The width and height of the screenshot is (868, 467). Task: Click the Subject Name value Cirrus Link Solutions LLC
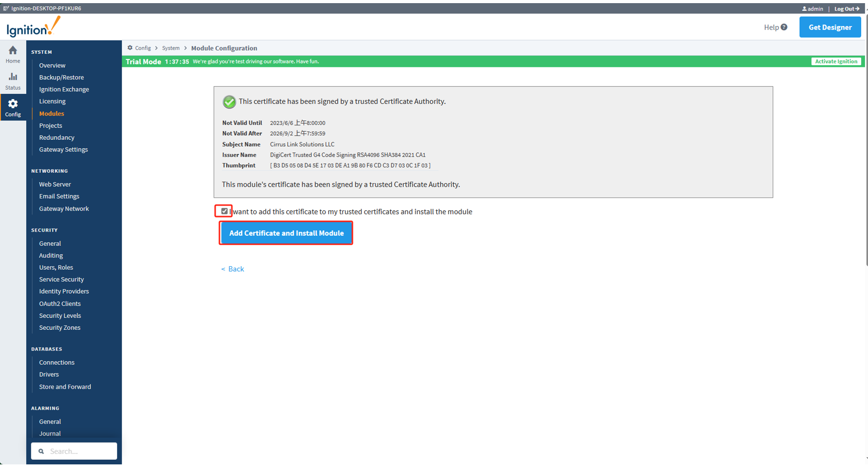(x=302, y=145)
